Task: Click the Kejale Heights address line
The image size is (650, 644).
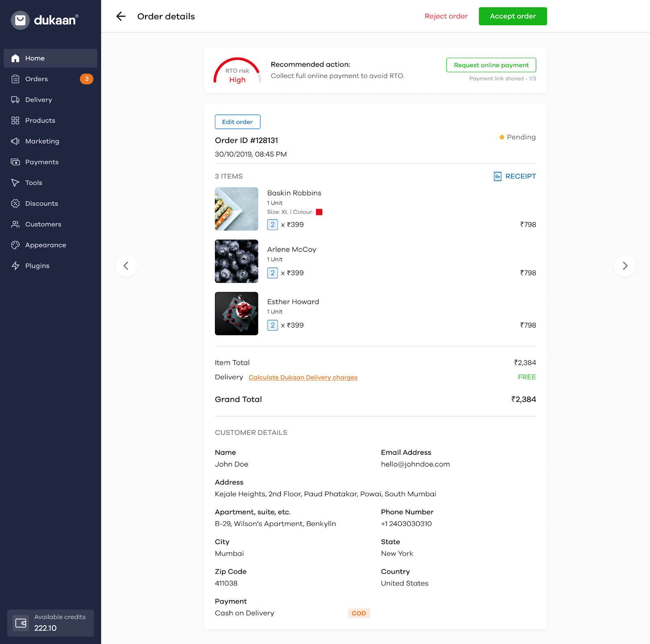Action: (325, 494)
